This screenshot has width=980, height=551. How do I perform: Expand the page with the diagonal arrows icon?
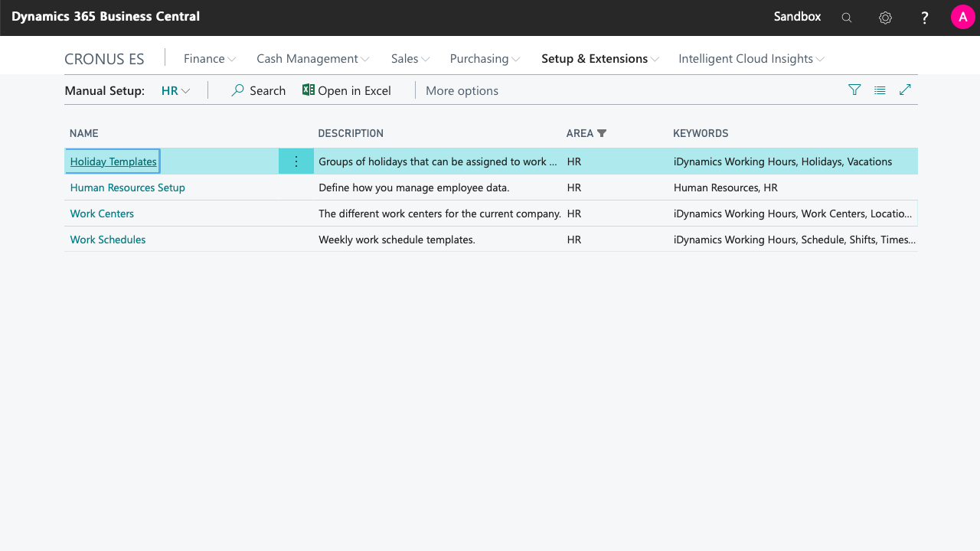pos(905,90)
